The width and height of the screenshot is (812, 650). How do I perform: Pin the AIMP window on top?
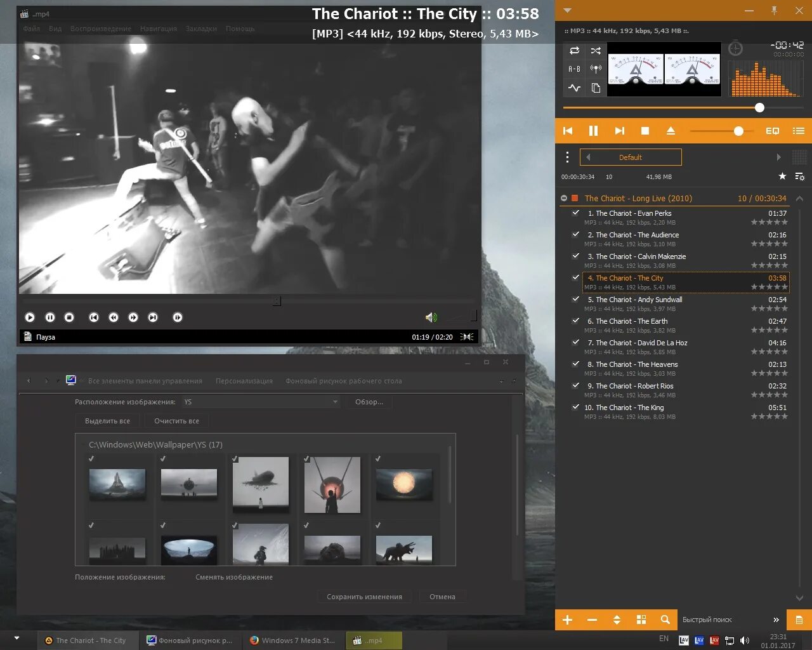[774, 10]
